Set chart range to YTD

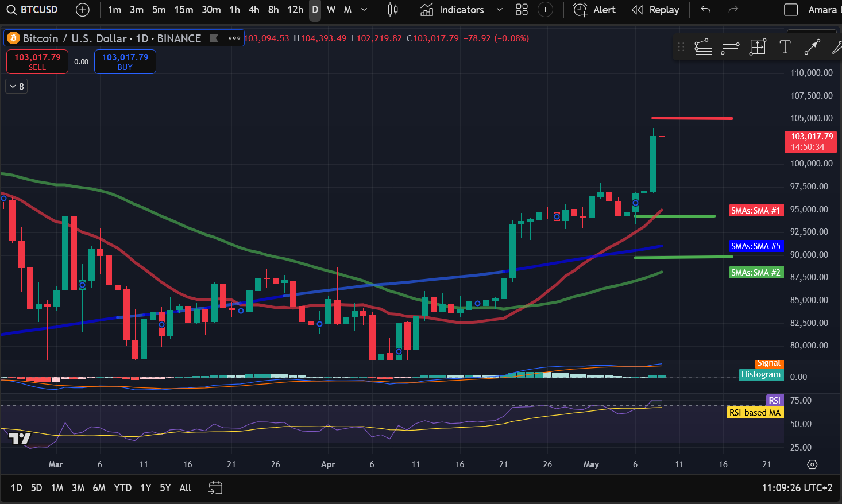pyautogui.click(x=122, y=488)
